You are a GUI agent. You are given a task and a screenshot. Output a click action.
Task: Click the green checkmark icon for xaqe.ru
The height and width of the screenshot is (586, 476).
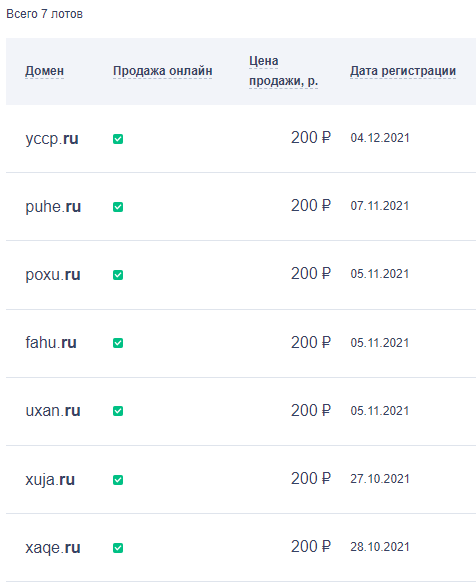[118, 548]
